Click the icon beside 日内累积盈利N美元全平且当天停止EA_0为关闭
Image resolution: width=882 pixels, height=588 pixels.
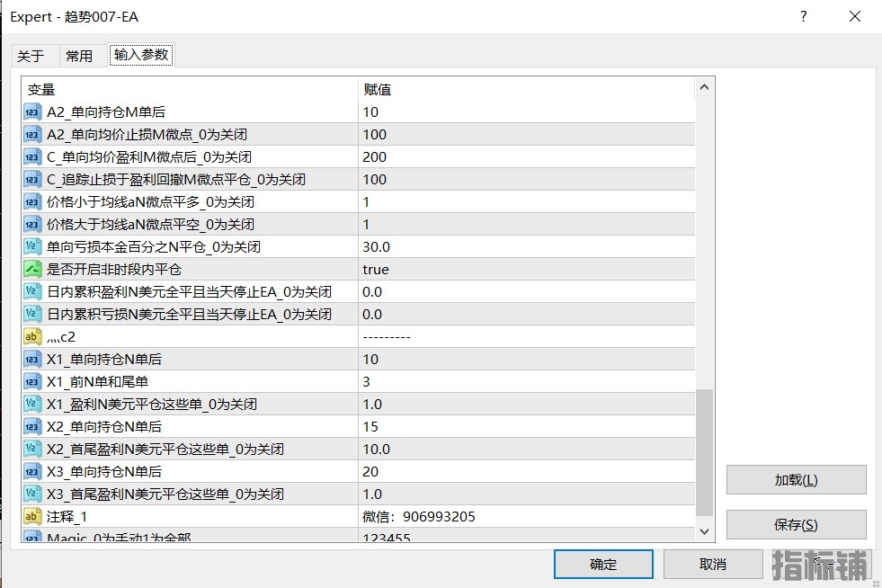pos(32,292)
